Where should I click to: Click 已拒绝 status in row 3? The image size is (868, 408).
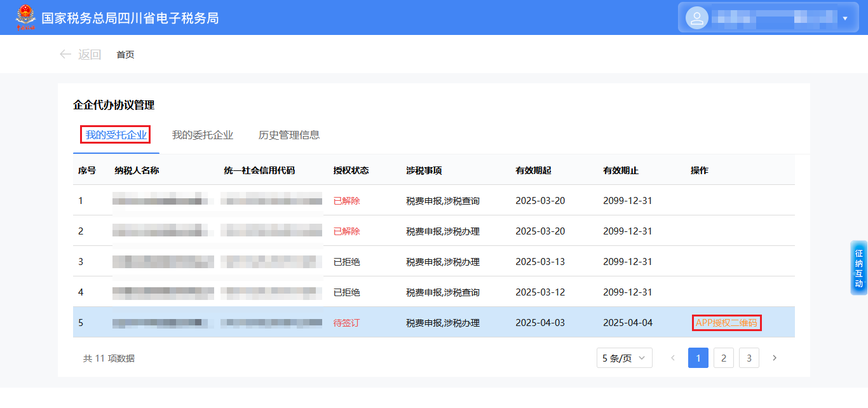[x=347, y=262]
